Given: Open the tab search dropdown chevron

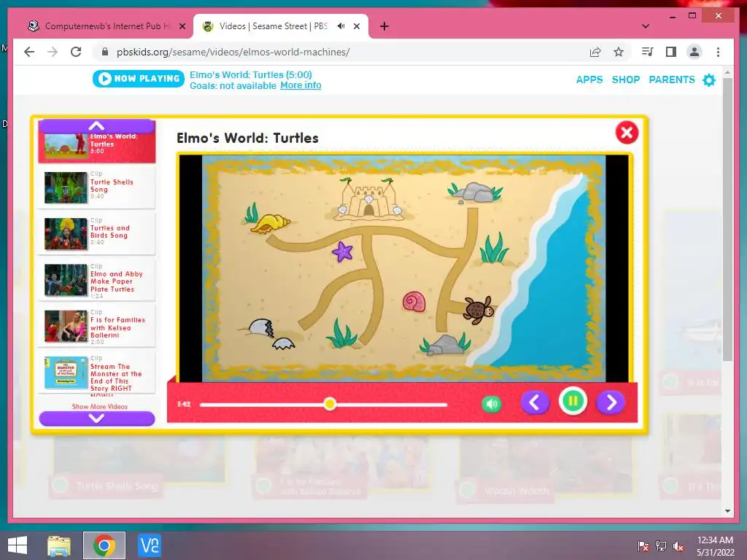Looking at the screenshot, I should click(646, 26).
